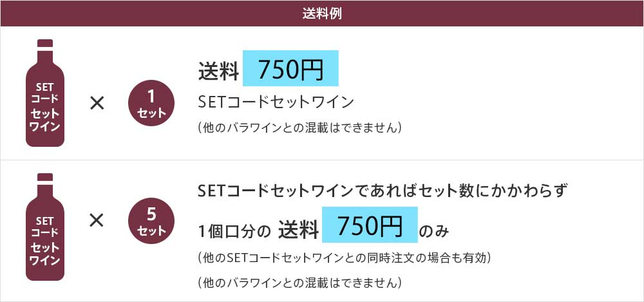Select the '1 セット' circle badge
Image resolution: width=644 pixels, height=302 pixels.
(151, 103)
